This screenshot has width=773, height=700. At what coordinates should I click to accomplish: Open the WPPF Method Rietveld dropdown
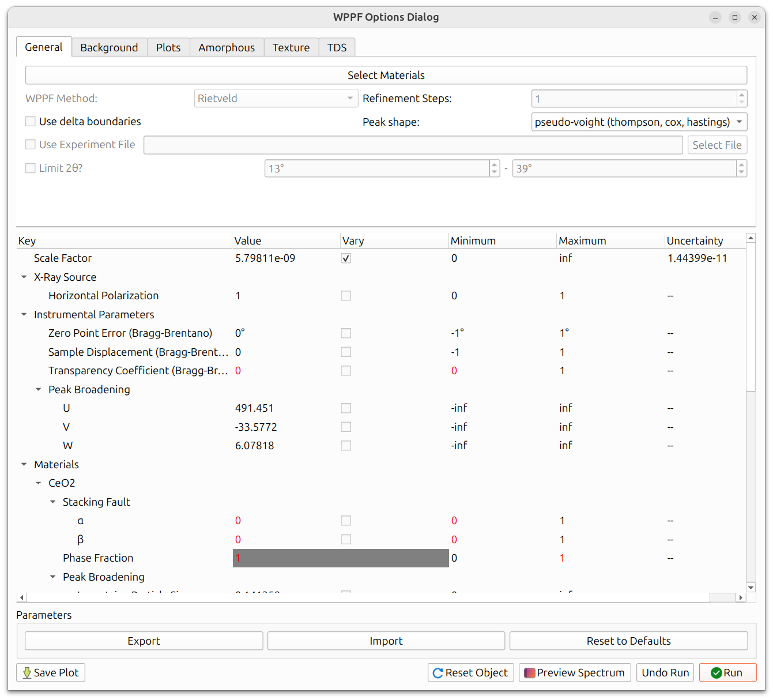click(x=276, y=99)
